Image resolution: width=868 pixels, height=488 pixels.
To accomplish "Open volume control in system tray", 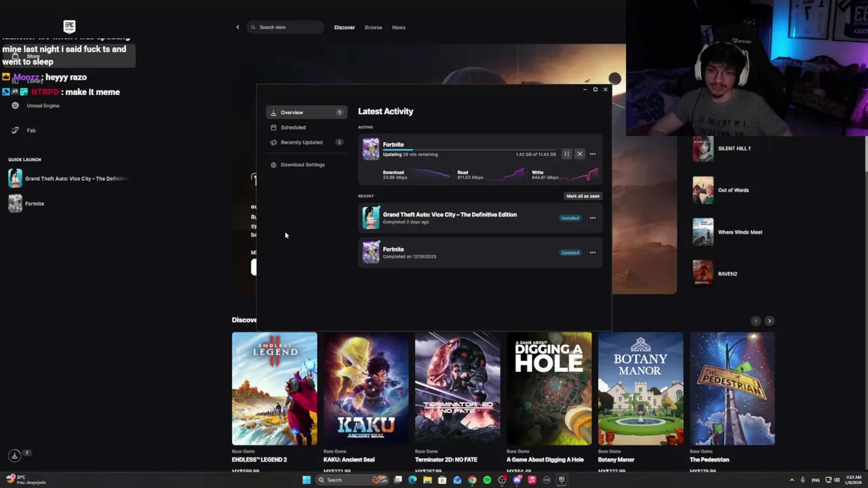I will click(836, 480).
